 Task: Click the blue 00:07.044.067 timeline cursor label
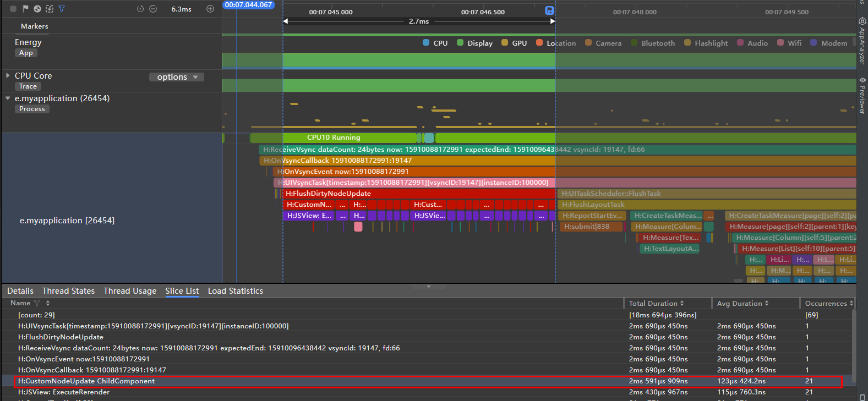point(248,5)
